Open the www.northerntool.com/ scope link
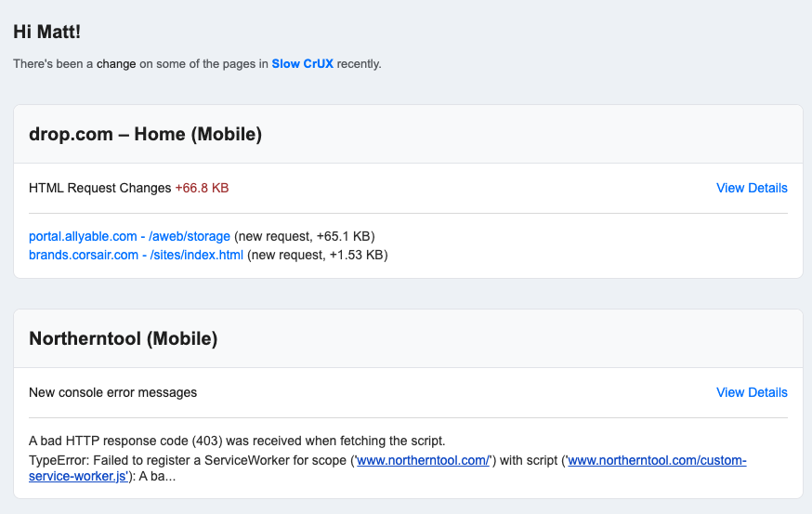This screenshot has width=812, height=514. pos(423,460)
